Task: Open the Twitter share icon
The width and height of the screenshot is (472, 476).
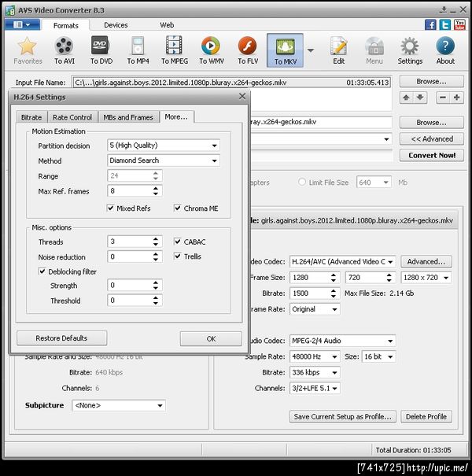Action: coord(445,24)
